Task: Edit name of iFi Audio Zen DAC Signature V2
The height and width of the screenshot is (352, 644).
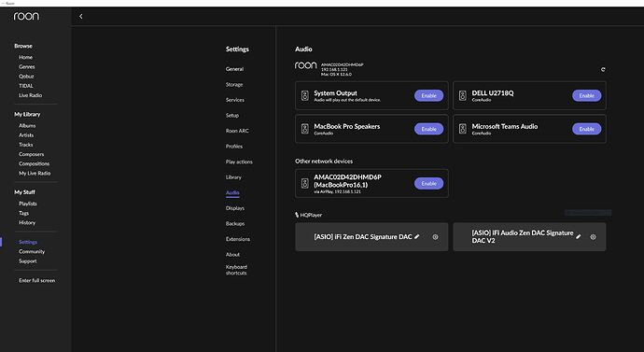Action: (579, 236)
